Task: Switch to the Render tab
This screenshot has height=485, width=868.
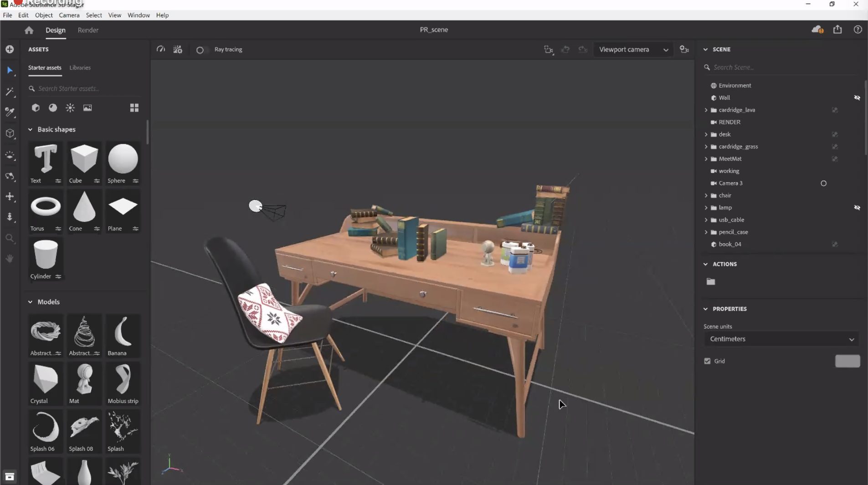Action: tap(88, 30)
